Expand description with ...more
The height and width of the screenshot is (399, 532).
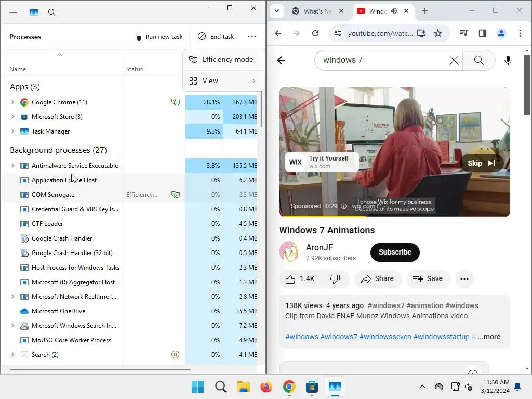[x=488, y=337]
